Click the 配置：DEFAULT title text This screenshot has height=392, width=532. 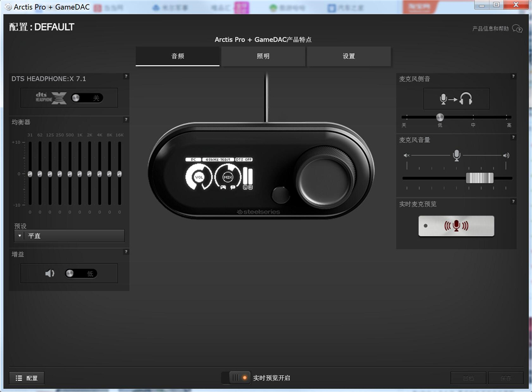41,27
